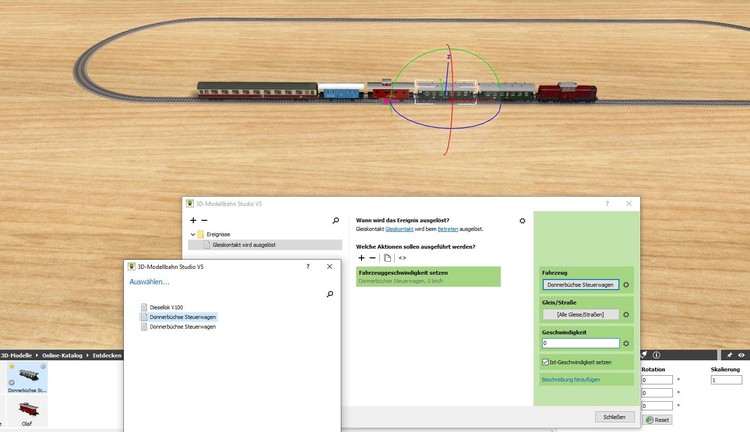
Task: Click the search icon in the Auswählen dialog
Action: (x=330, y=294)
